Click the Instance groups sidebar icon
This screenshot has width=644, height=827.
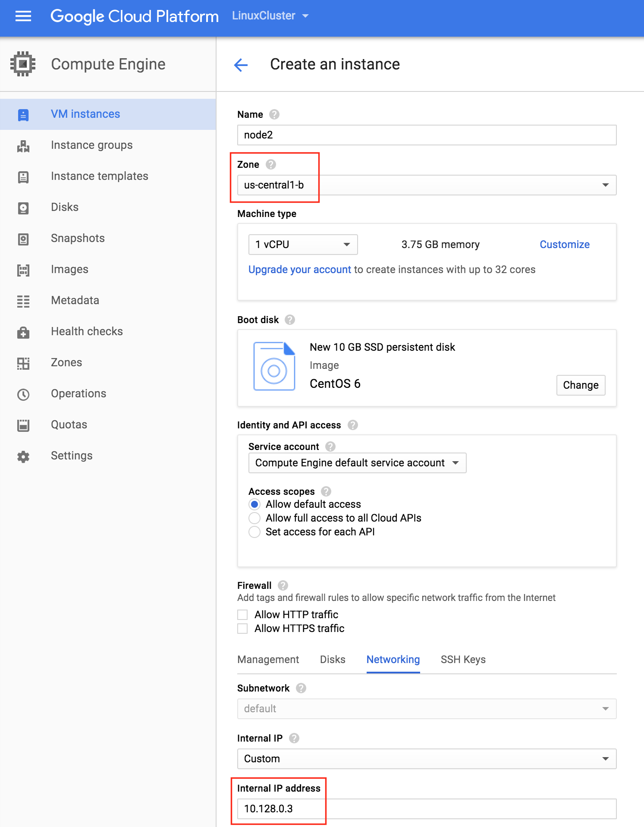[23, 146]
